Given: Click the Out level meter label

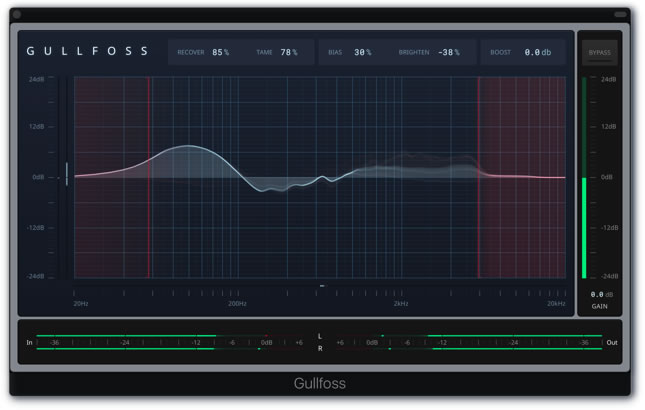Looking at the screenshot, I should 612,342.
